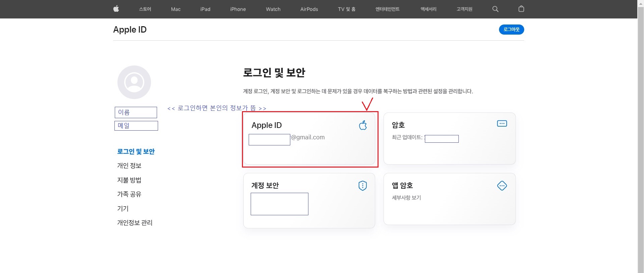Click the 로그인 및 보안 main heading
The image size is (644, 273).
pyautogui.click(x=274, y=73)
